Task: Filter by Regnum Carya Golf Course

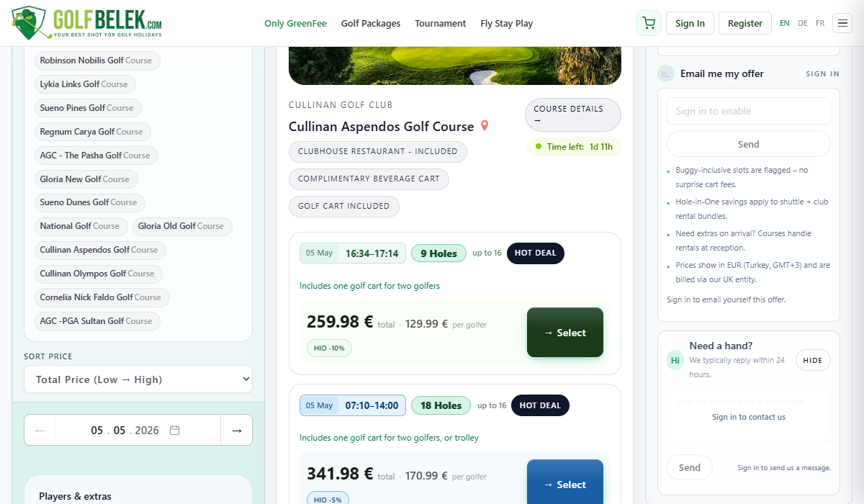Action: 93,132
